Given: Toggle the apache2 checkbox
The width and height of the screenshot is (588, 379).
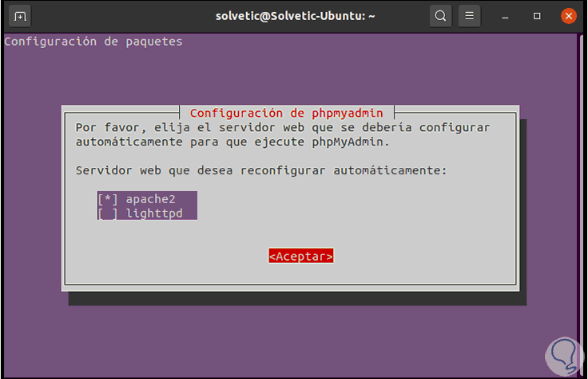Looking at the screenshot, I should coord(108,199).
